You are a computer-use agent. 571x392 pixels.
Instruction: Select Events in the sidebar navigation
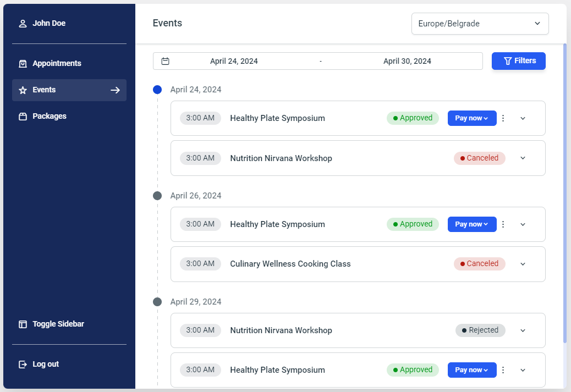click(x=44, y=90)
